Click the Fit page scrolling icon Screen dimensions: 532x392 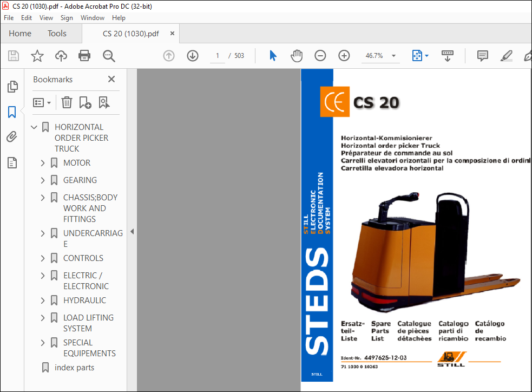pyautogui.click(x=417, y=56)
